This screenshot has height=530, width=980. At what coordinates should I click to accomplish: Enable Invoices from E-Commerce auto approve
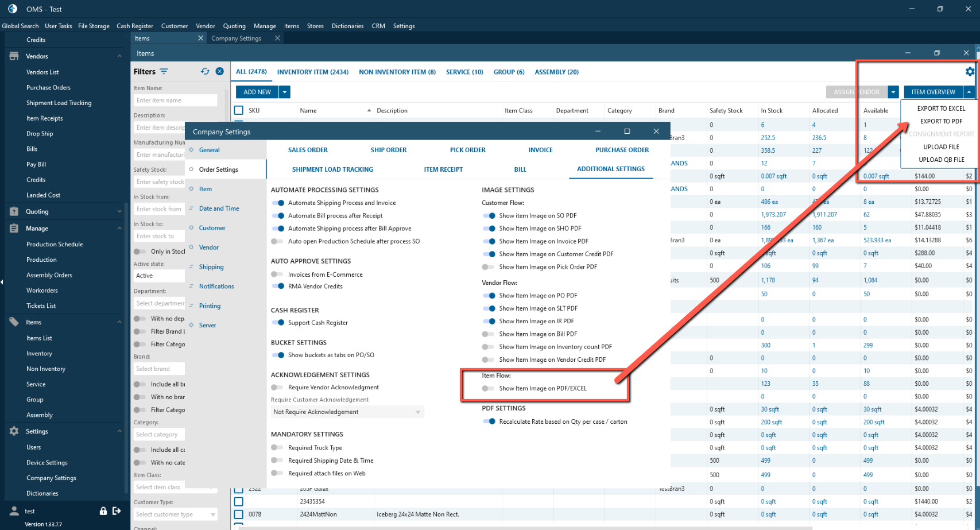(x=278, y=274)
